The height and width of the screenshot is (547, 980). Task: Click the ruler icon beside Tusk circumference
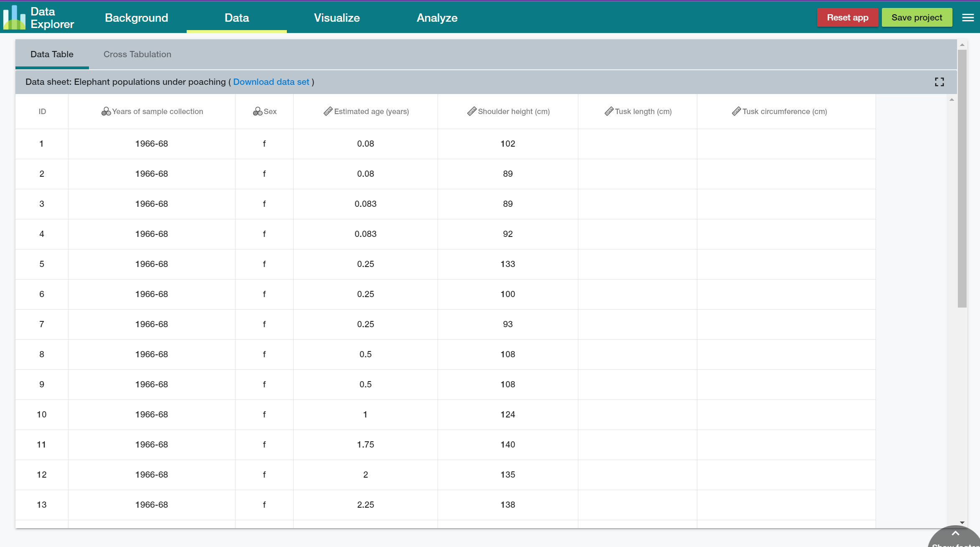click(737, 111)
